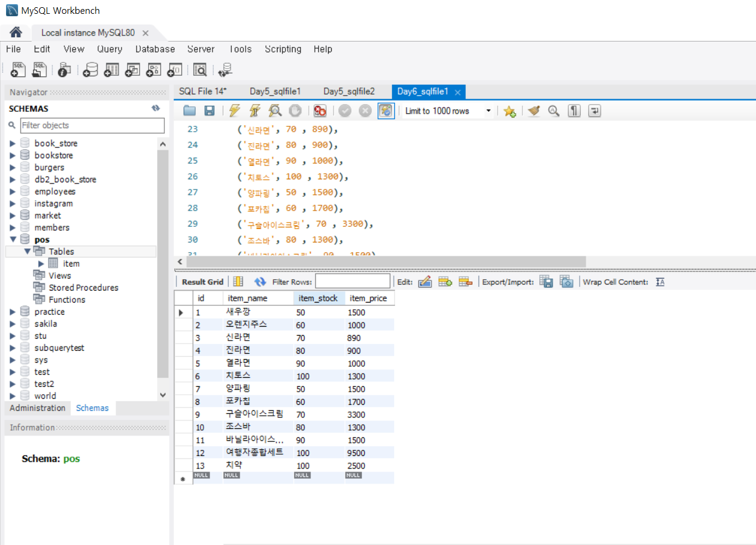Expand the sakila schema

[13, 324]
